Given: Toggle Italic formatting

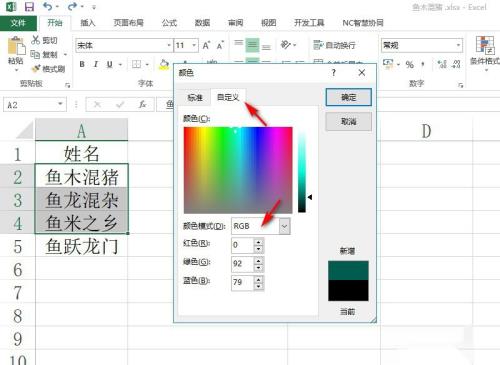Looking at the screenshot, I should click(x=96, y=64).
